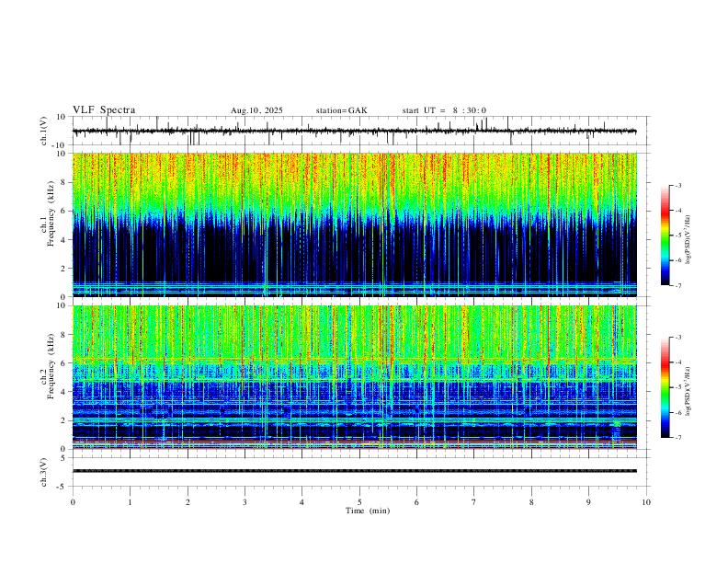Select the date text "Aug.10, 2025"
Screen dimensions: 728x563
click(x=256, y=110)
